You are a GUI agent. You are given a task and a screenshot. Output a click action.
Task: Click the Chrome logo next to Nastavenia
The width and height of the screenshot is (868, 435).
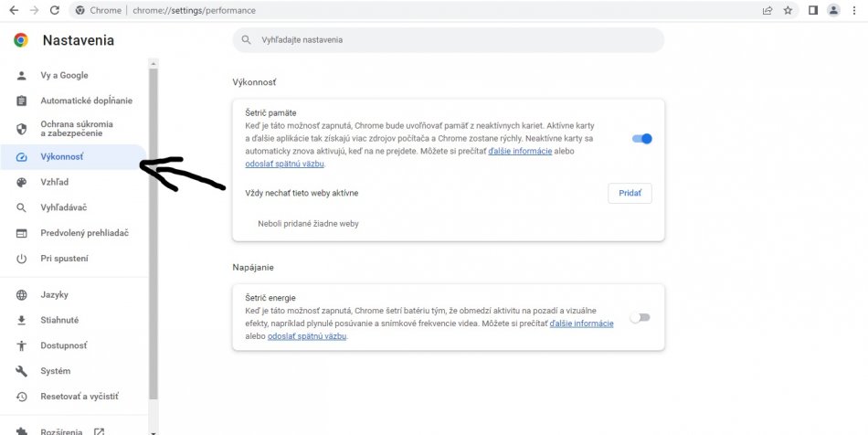pyautogui.click(x=21, y=40)
